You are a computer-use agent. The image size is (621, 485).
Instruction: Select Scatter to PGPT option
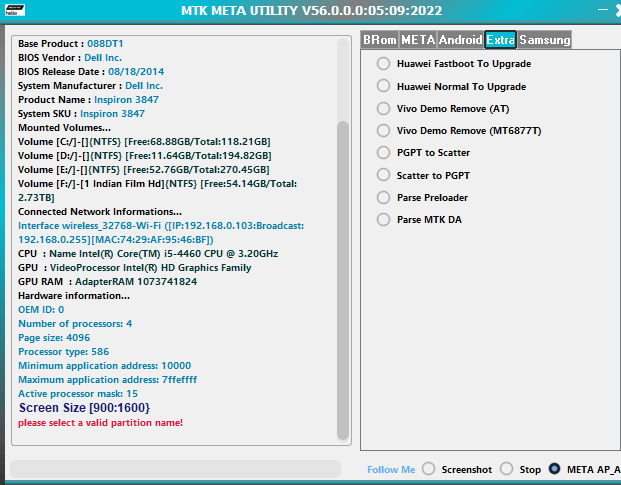pos(423,175)
